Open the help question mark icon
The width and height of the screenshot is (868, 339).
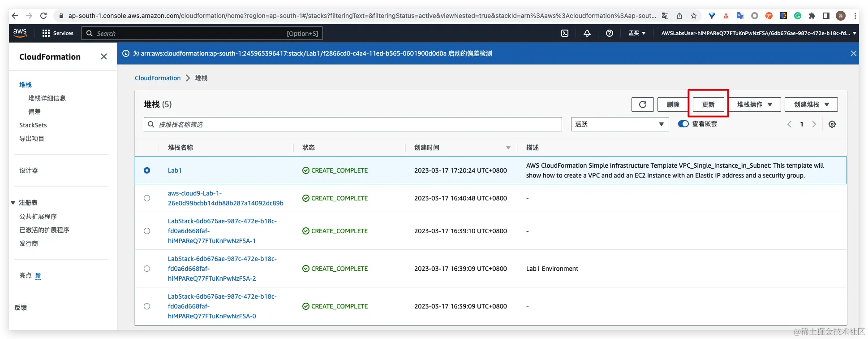tap(610, 33)
